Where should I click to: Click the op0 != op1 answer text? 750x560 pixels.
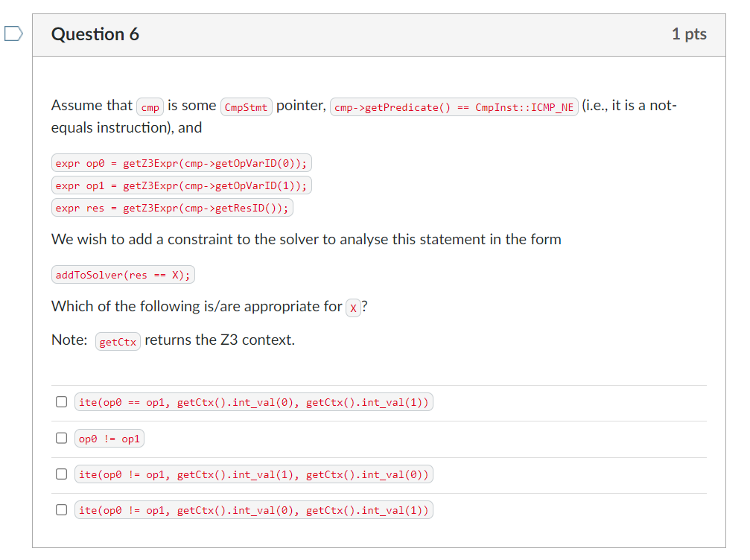[x=109, y=438]
